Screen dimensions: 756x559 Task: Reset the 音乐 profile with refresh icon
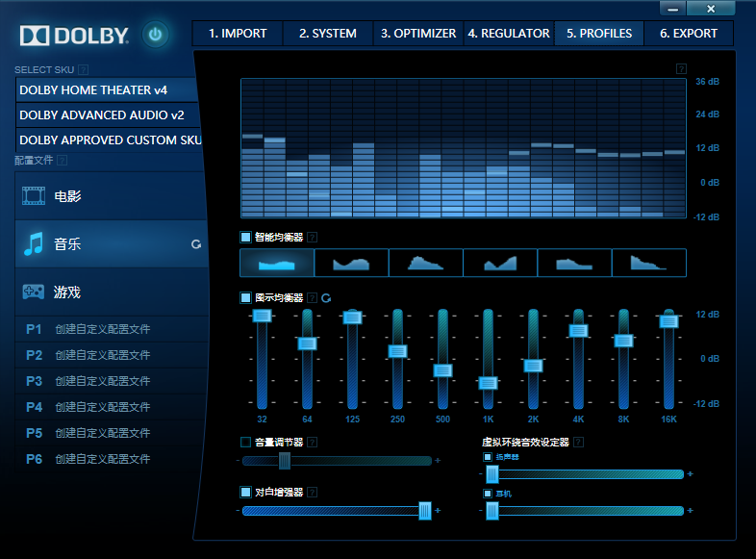point(196,244)
